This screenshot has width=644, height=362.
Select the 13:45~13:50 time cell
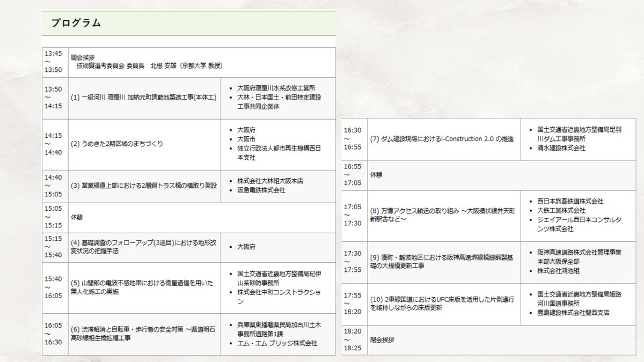(x=55, y=62)
